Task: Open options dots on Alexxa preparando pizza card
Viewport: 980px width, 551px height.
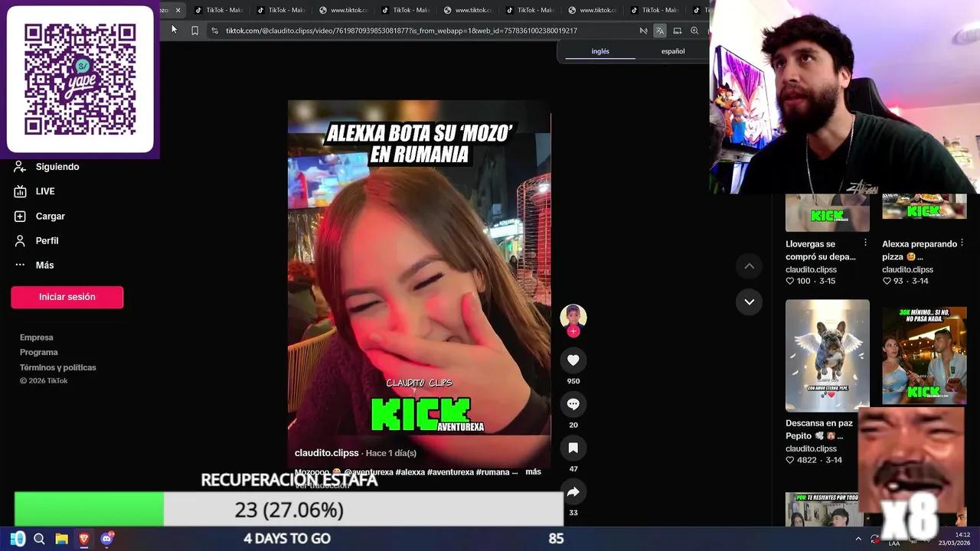Action: coord(962,243)
